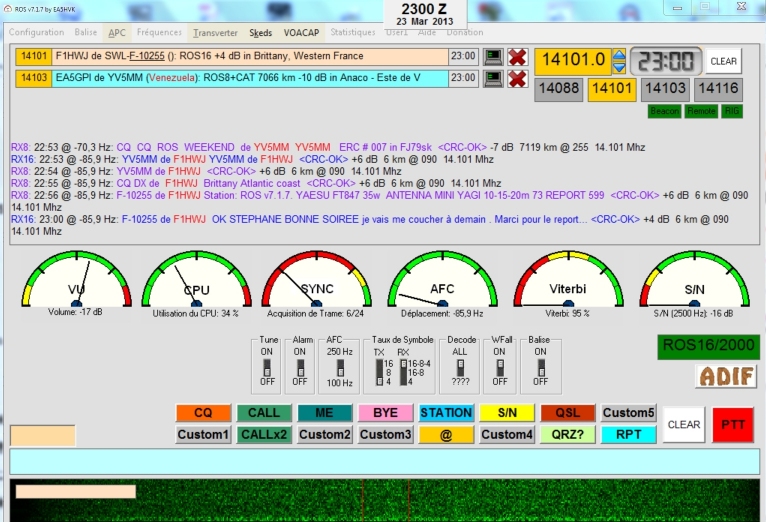The image size is (766, 522).
Task: Remove the EA5GPI entry with the red X
Action: [x=517, y=79]
